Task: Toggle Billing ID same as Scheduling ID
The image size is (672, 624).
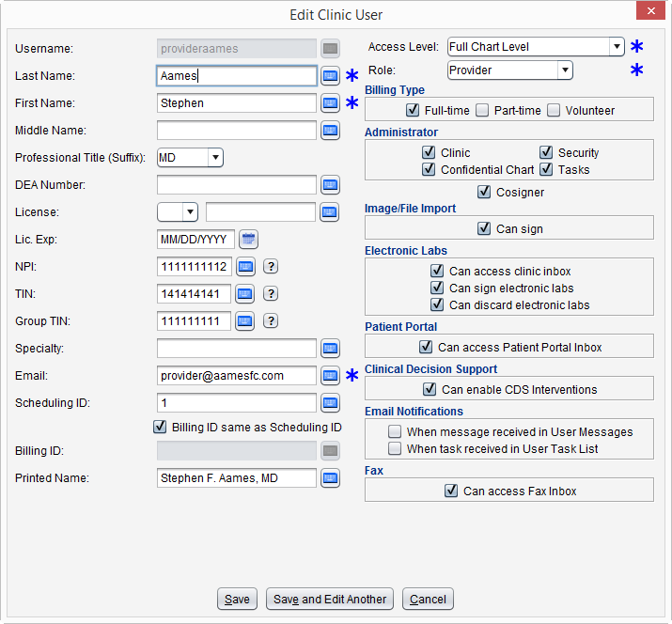Action: [160, 427]
